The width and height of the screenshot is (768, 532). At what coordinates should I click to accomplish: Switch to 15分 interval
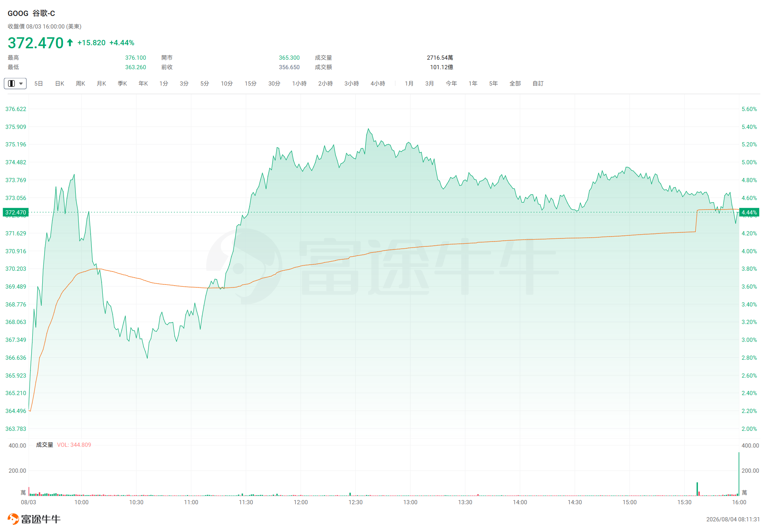point(250,83)
